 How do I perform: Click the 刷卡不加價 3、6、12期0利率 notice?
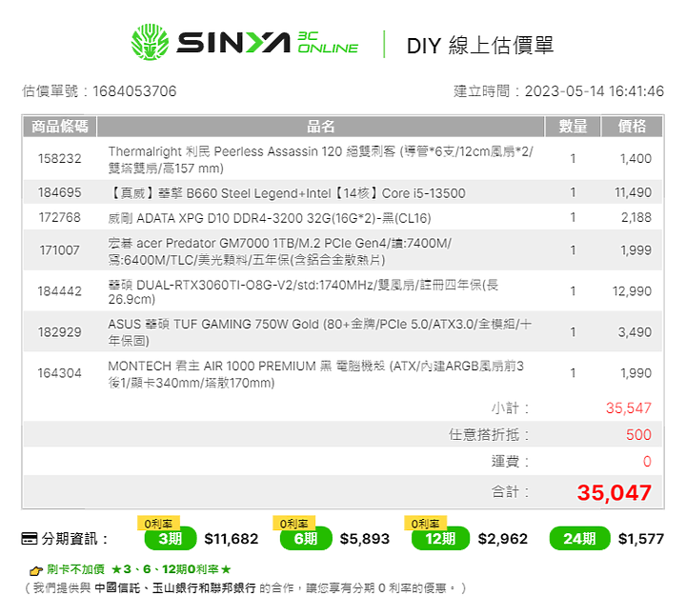[139, 569]
